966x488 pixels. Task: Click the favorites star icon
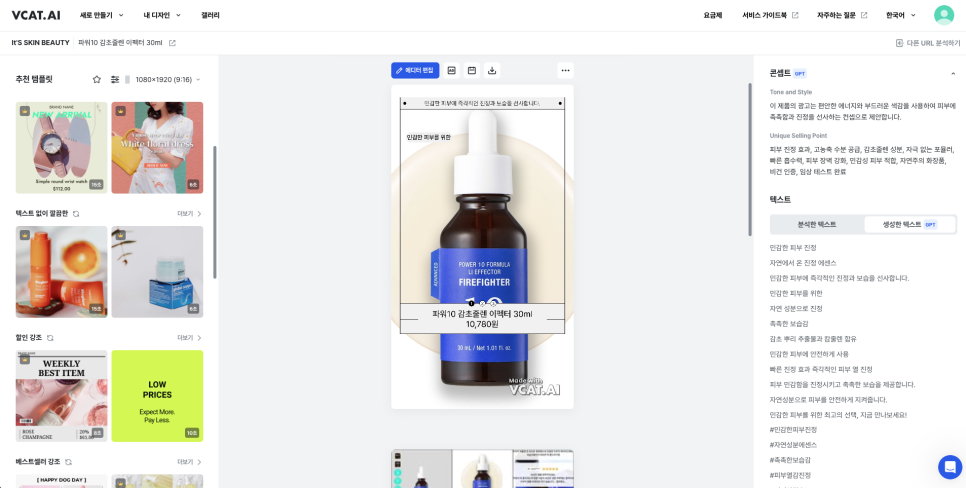coord(97,79)
